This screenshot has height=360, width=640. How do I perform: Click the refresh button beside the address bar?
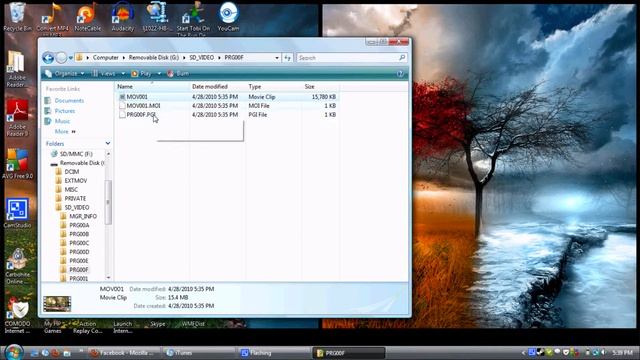pyautogui.click(x=287, y=58)
